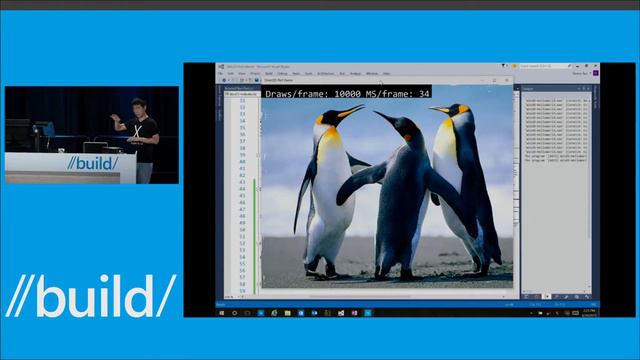Open the Debug menu
This screenshot has width=640, height=360.
282,73
